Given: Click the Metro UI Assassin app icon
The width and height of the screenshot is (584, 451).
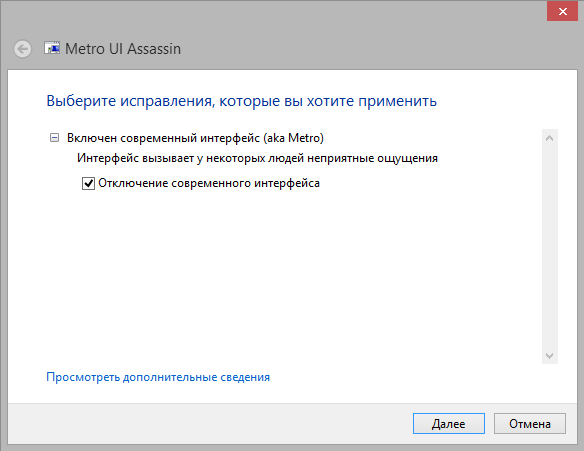Looking at the screenshot, I should [x=52, y=48].
